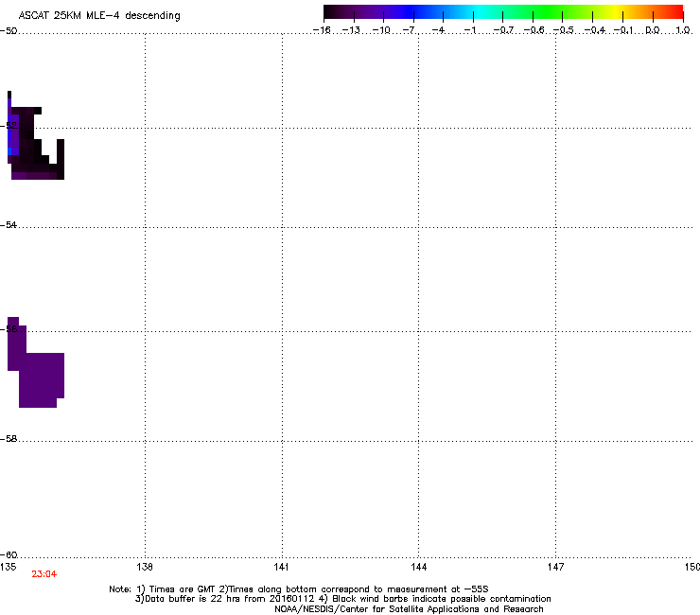Click the "Times are GMT" note

[x=177, y=589]
